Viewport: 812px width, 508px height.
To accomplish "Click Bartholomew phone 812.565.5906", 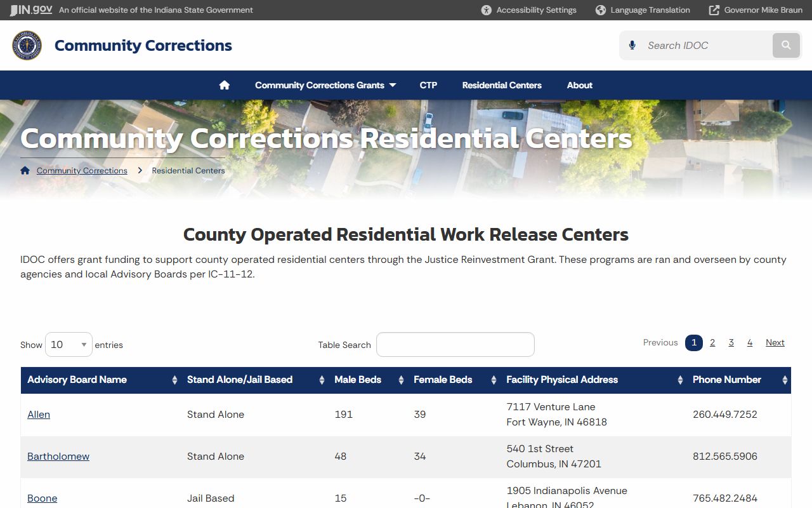I will click(725, 457).
